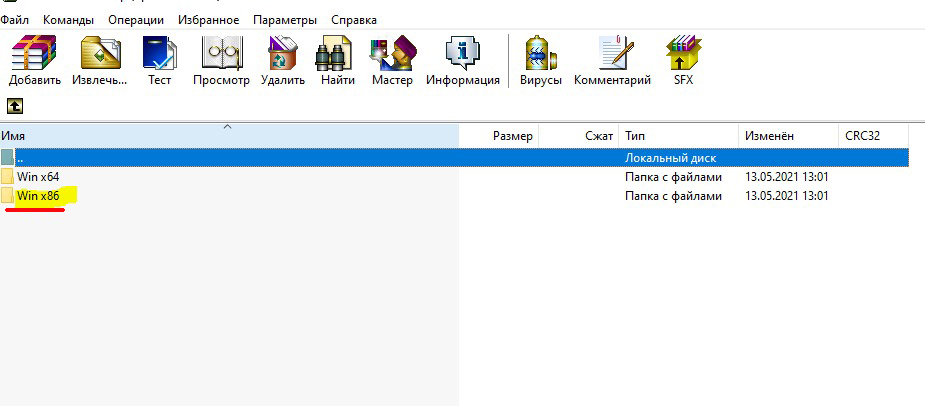Go up one level with arrow button
This screenshot has width=925, height=406.
pos(15,105)
